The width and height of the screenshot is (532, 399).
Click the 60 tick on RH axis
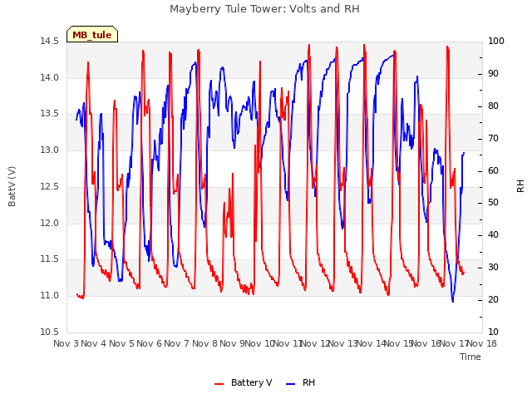(x=493, y=171)
